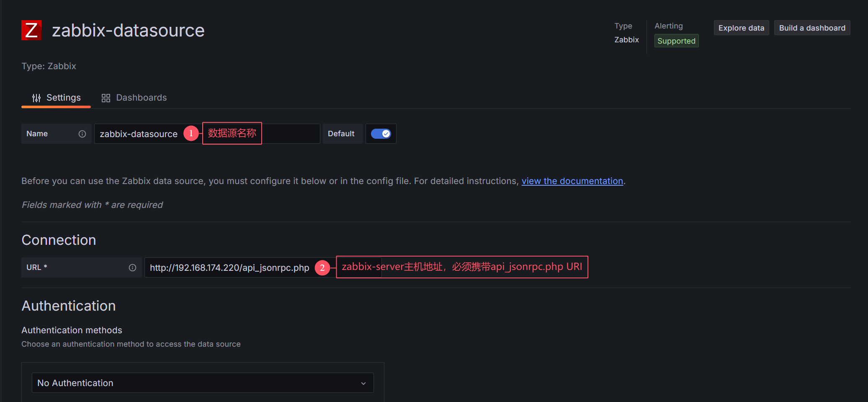
Task: Toggle the Default data source switch
Action: tap(381, 134)
